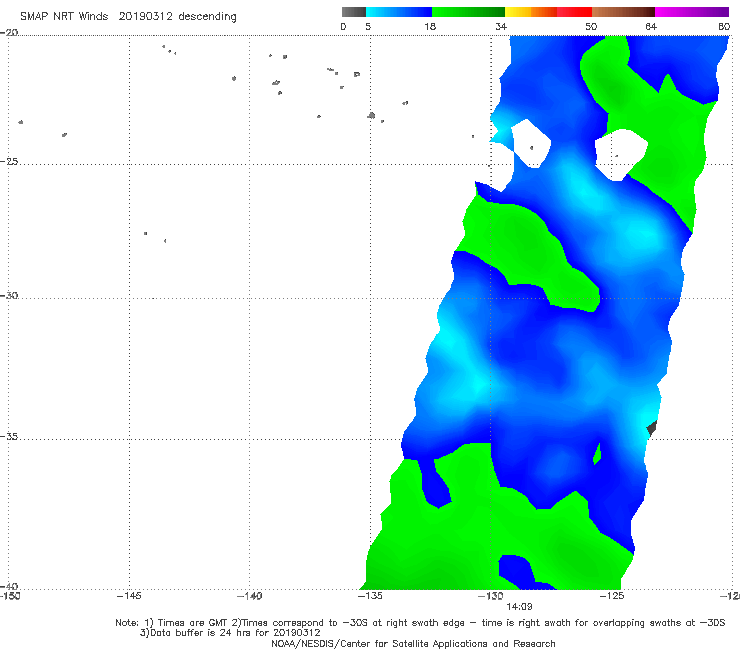
Task: Click the small dark gray patch at swath's right edge
Action: (652, 428)
